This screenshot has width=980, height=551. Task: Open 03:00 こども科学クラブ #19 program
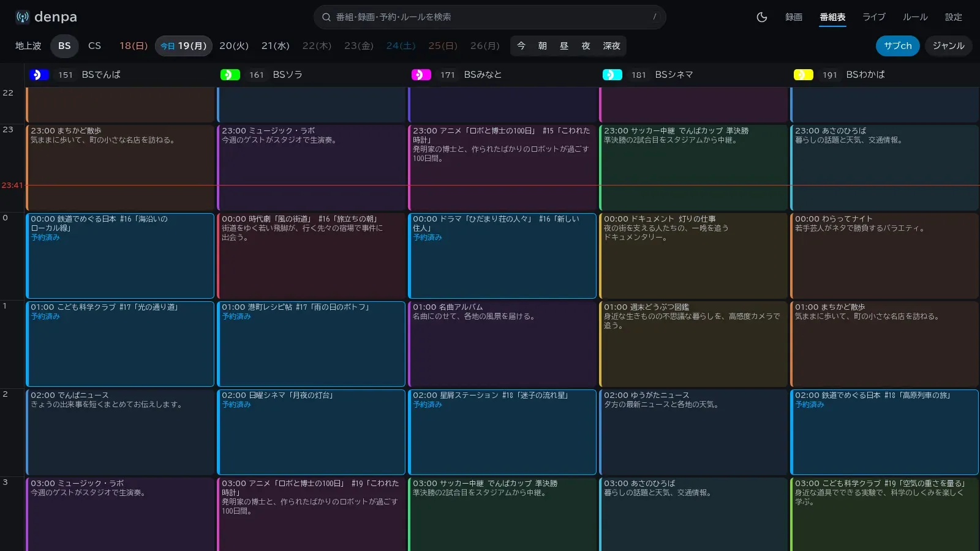pos(884,514)
